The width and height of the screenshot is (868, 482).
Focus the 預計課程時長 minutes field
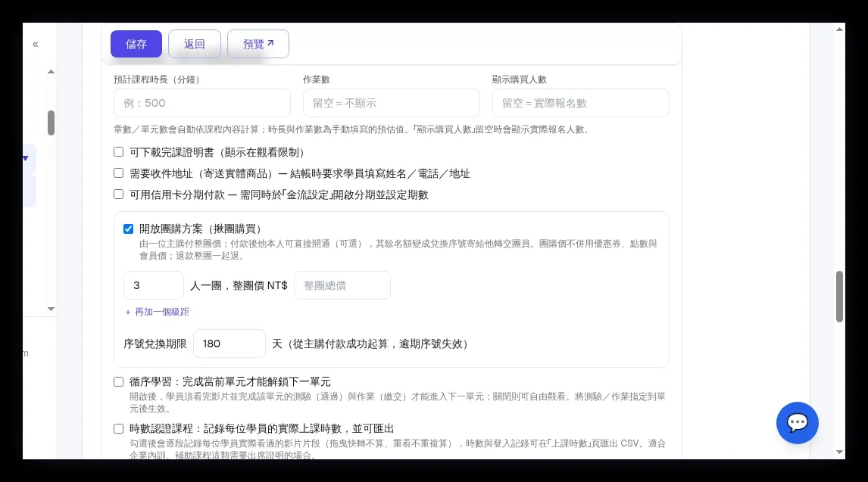(x=202, y=103)
